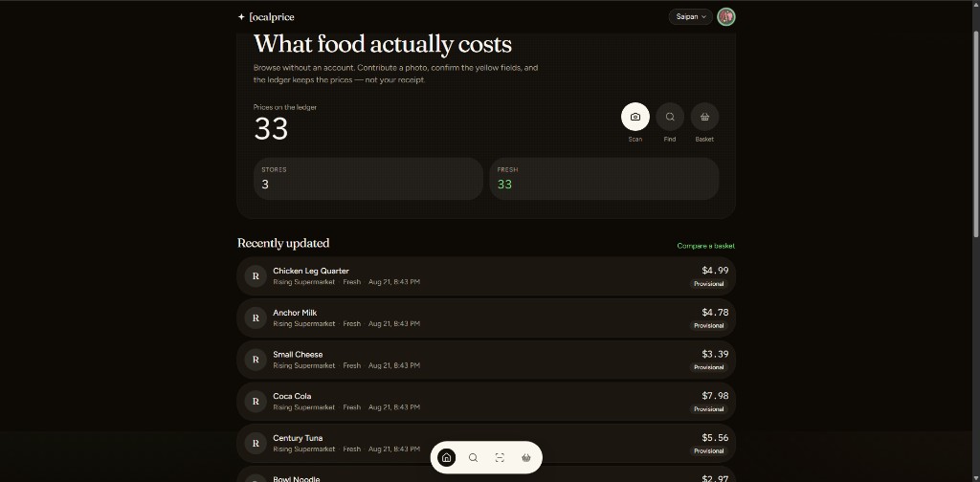Image resolution: width=980 pixels, height=482 pixels.
Task: Select the Small Cheese listing
Action: coord(486,360)
